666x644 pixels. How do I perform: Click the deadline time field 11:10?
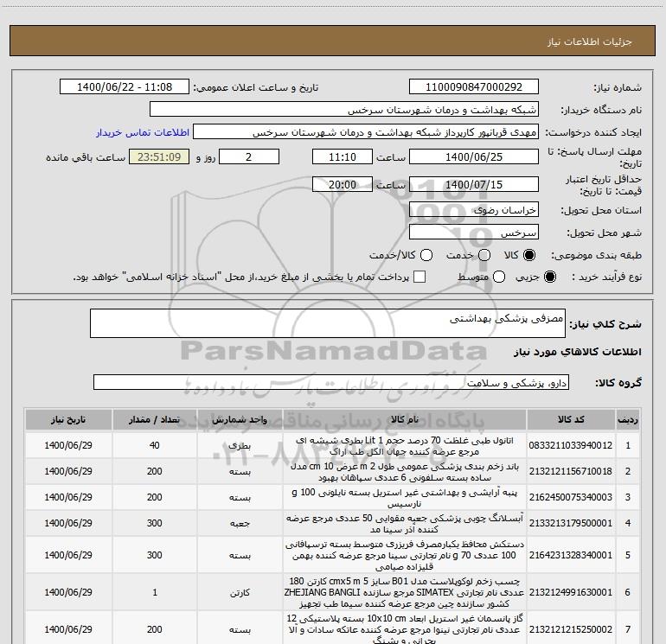[343, 156]
